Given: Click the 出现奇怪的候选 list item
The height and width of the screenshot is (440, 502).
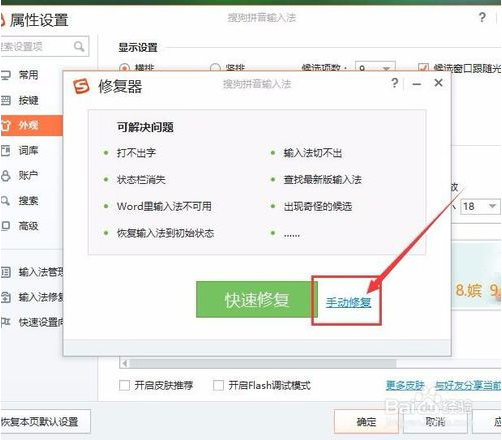Looking at the screenshot, I should coord(318,206).
